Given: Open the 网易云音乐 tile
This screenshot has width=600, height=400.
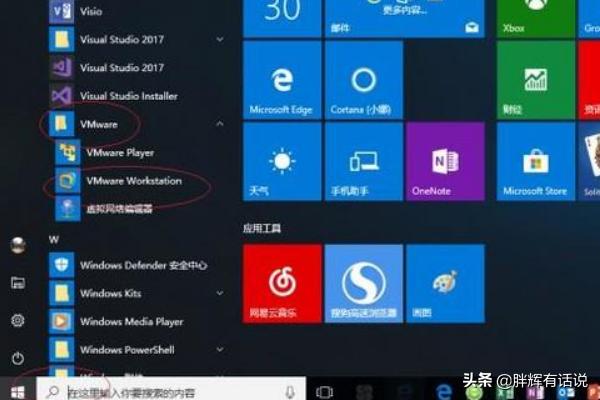Looking at the screenshot, I should point(282,282).
